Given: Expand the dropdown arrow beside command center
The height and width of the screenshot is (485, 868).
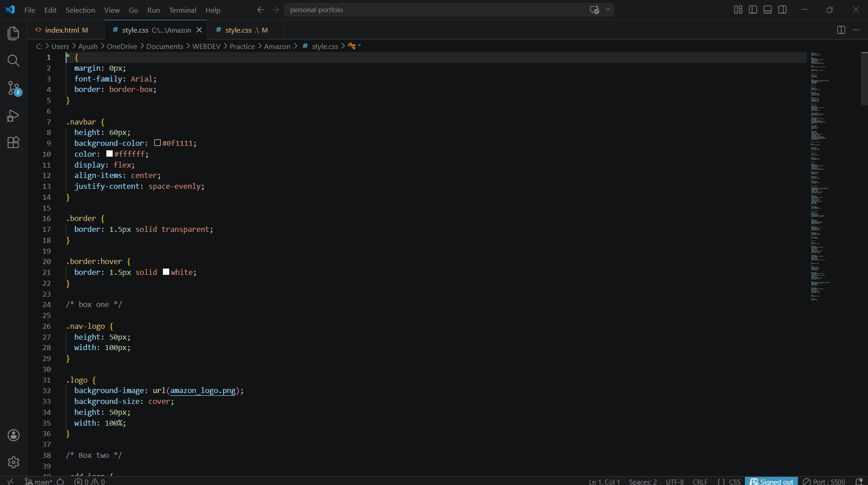Looking at the screenshot, I should coord(608,10).
